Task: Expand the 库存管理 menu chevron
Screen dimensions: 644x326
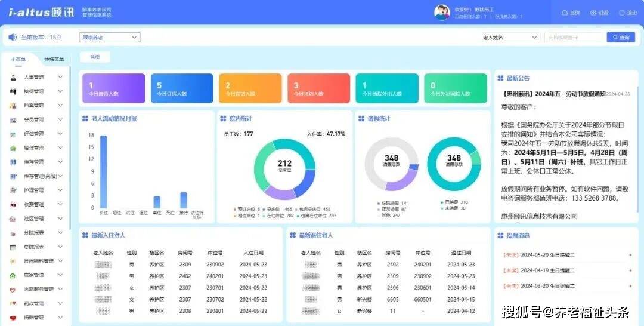Action: tap(60, 162)
